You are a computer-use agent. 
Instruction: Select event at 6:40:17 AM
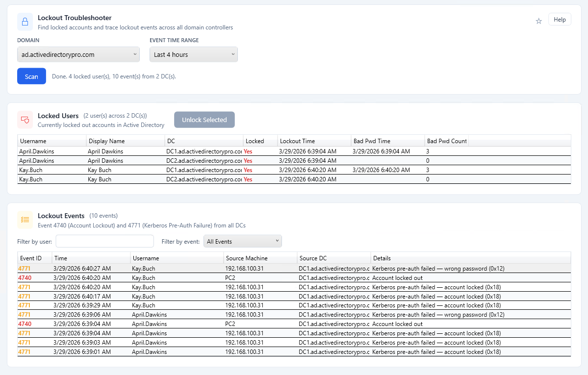point(294,296)
